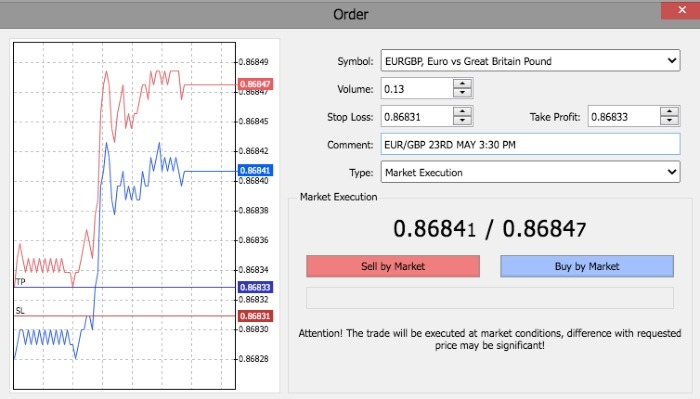Image resolution: width=700 pixels, height=399 pixels.
Task: Lower Take Profit with the down arrow
Action: click(x=669, y=121)
